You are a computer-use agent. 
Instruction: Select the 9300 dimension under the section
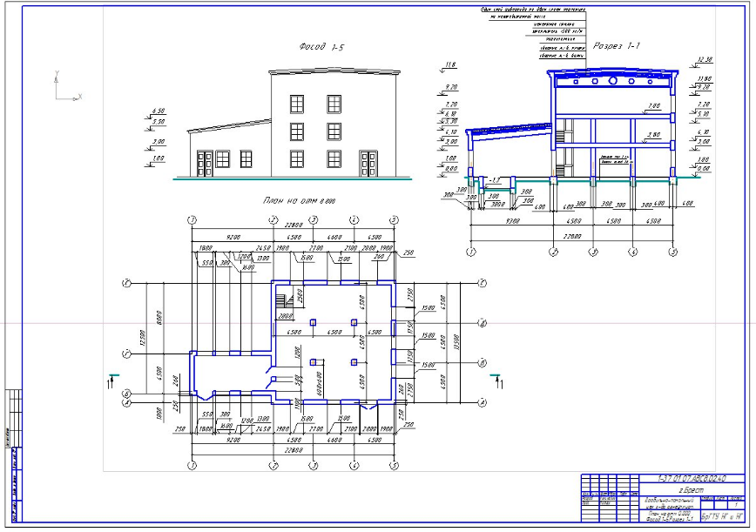click(512, 220)
